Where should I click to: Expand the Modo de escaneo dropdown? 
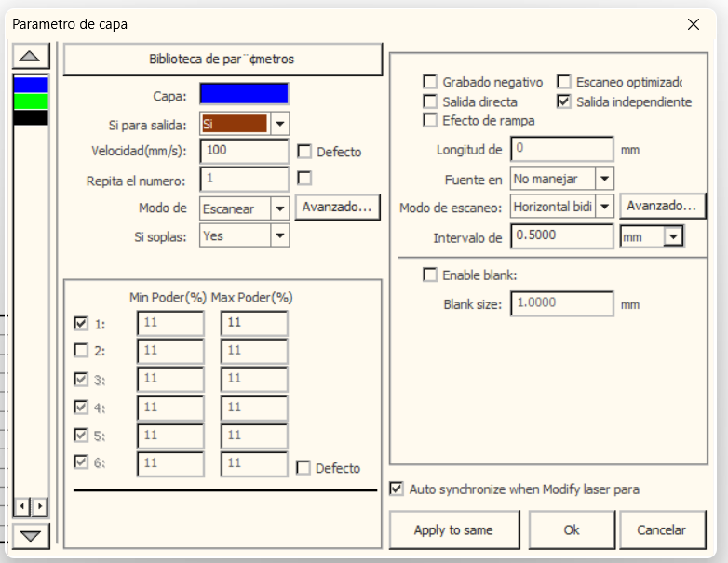604,206
